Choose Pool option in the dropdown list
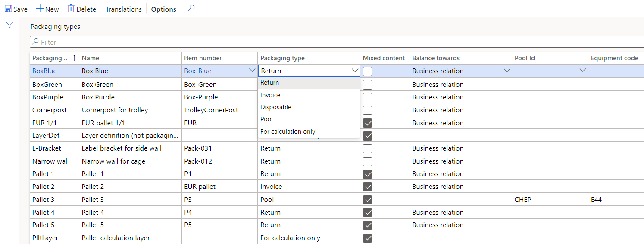Image resolution: width=644 pixels, height=244 pixels. pos(267,119)
